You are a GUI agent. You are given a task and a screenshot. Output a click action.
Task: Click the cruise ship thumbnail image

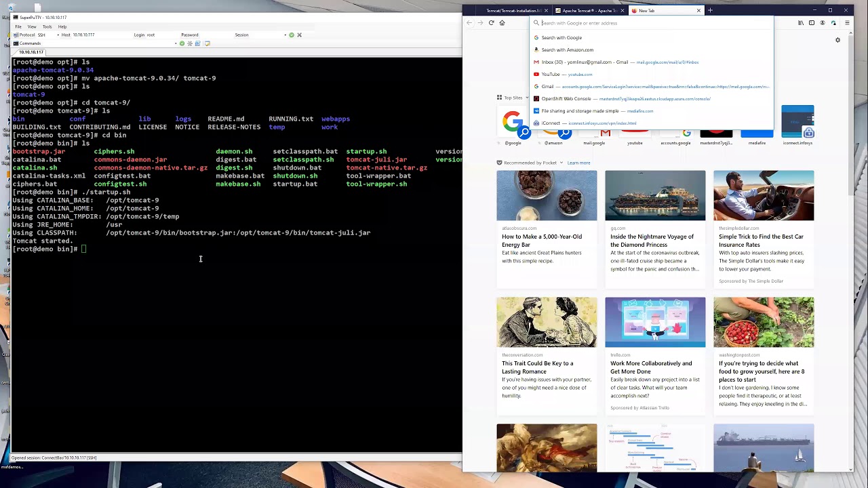[x=655, y=195]
